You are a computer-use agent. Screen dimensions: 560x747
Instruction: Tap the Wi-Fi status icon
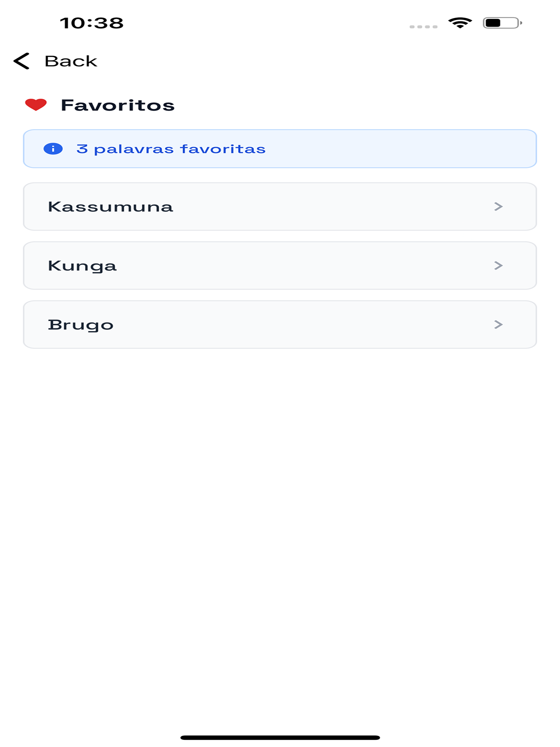(x=460, y=23)
